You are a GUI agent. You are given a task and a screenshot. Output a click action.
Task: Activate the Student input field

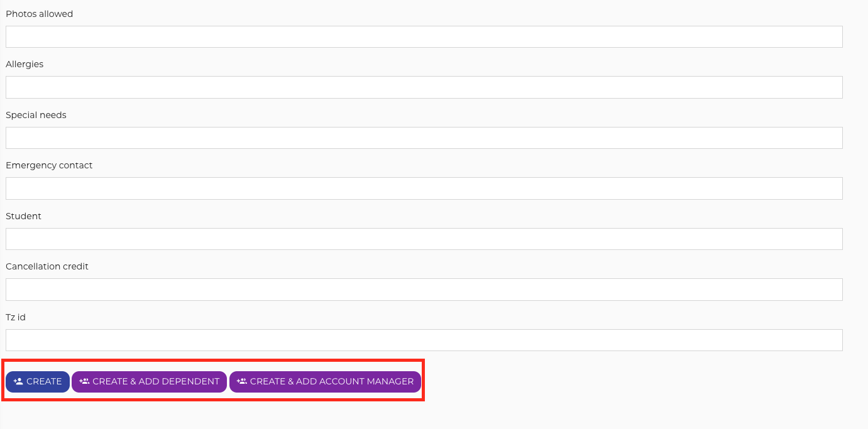coord(424,239)
